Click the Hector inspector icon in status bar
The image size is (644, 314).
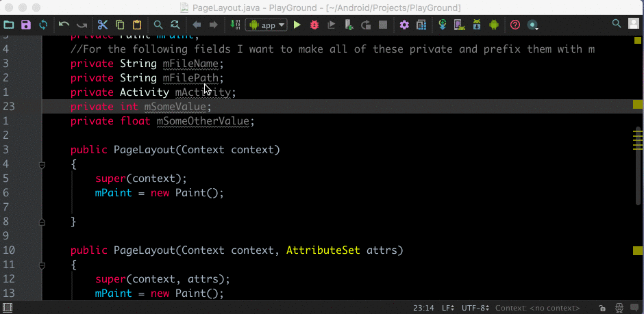point(619,308)
